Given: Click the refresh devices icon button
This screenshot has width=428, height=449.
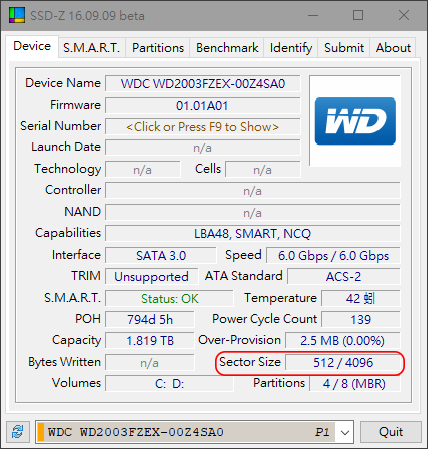Looking at the screenshot, I should click(x=17, y=432).
